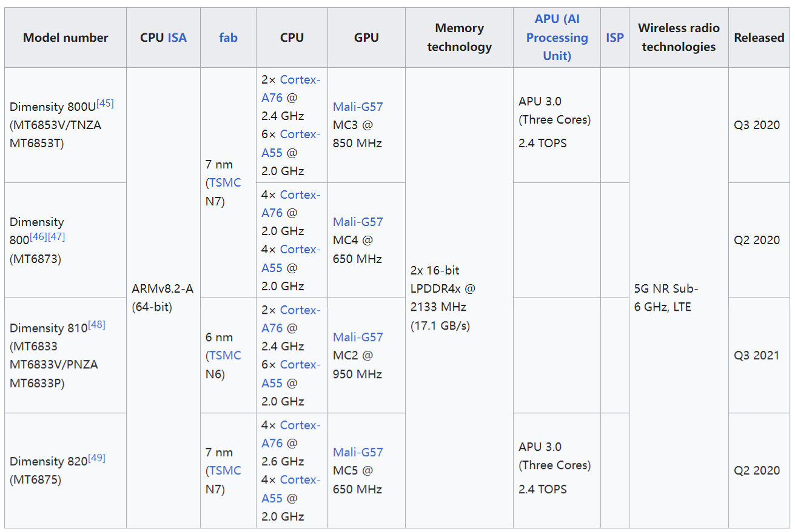Select 'Dimensity 810' model name text

[x=49, y=328]
